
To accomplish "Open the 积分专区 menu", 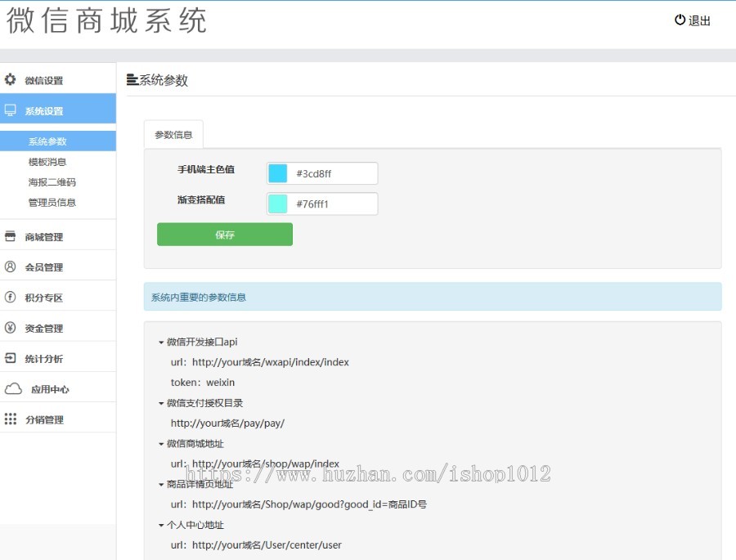I will (x=58, y=297).
